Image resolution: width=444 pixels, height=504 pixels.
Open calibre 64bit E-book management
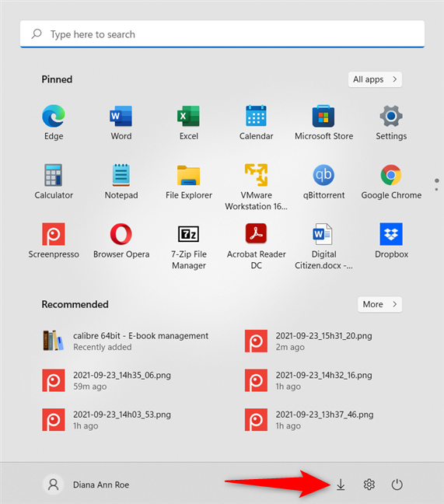point(126,341)
